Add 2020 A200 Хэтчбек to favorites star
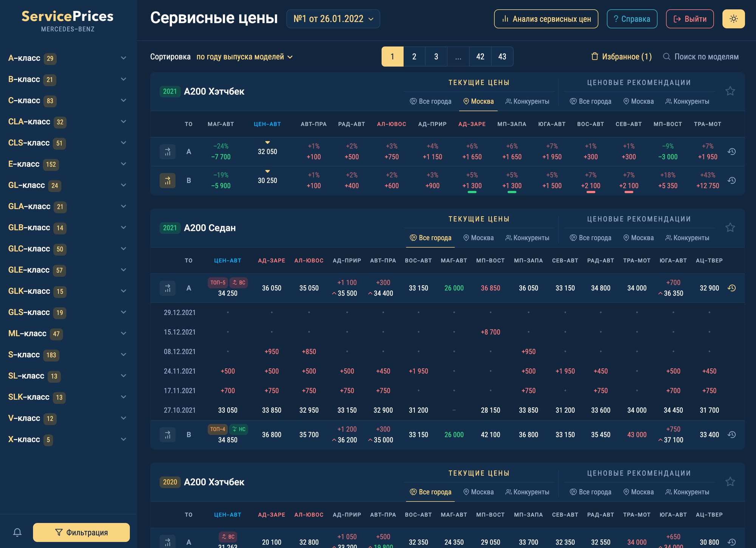This screenshot has width=756, height=548. coord(730,482)
